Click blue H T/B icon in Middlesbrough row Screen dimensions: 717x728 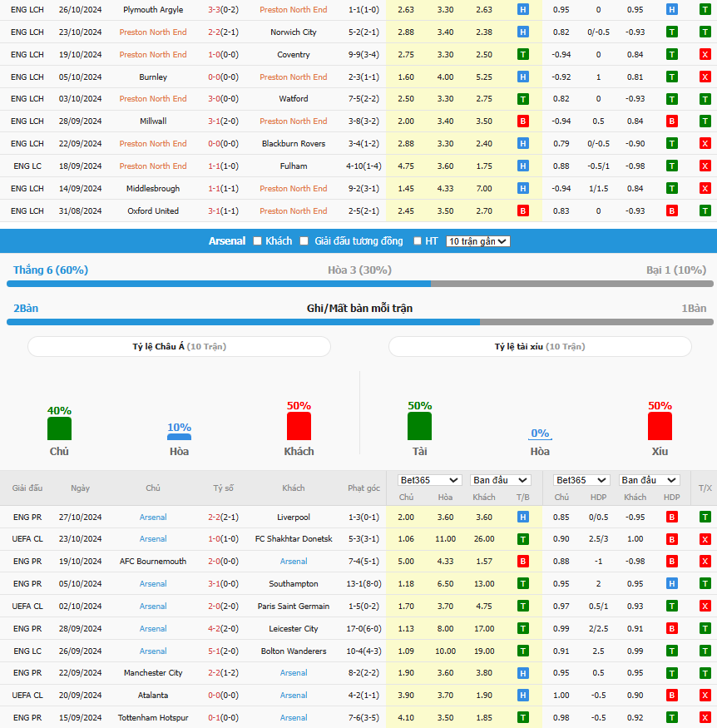[523, 188]
